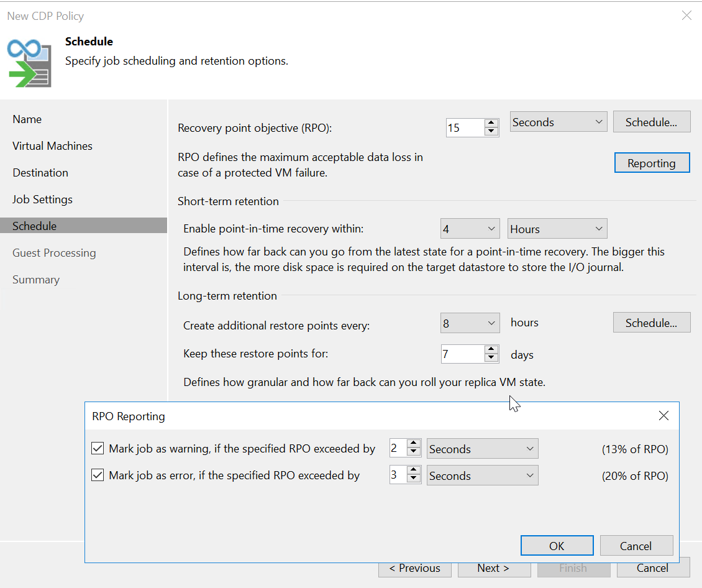Close the RPO Reporting dialog

[663, 416]
